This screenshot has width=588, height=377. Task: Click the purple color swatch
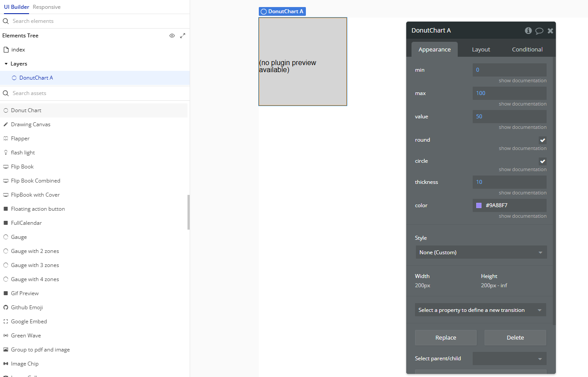(479, 205)
